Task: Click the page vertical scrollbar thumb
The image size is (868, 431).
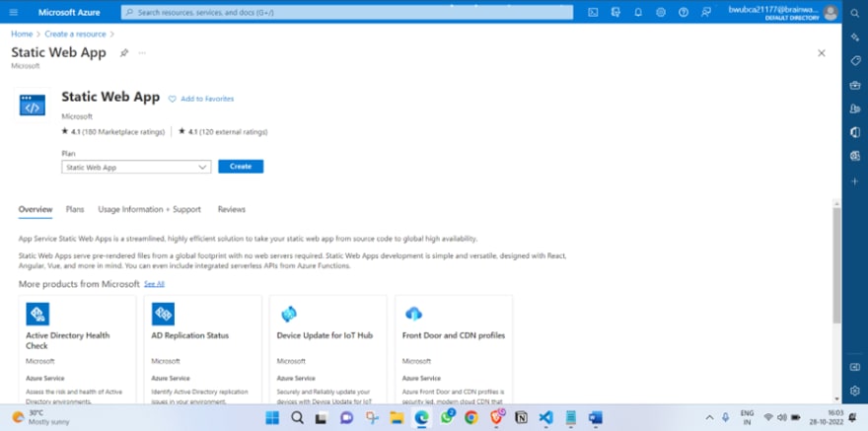Action: (x=836, y=264)
